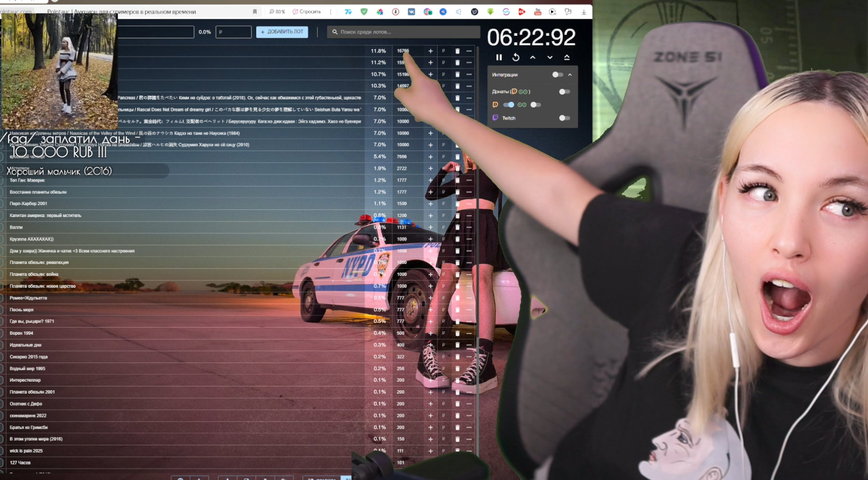Decrease timer with the down chevron

[x=550, y=57]
